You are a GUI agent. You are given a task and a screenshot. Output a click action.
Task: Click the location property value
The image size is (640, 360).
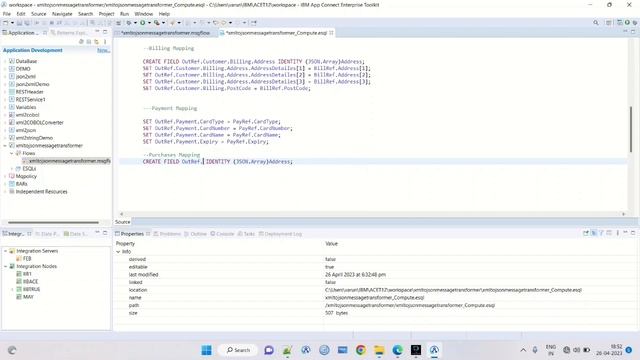coord(453,290)
